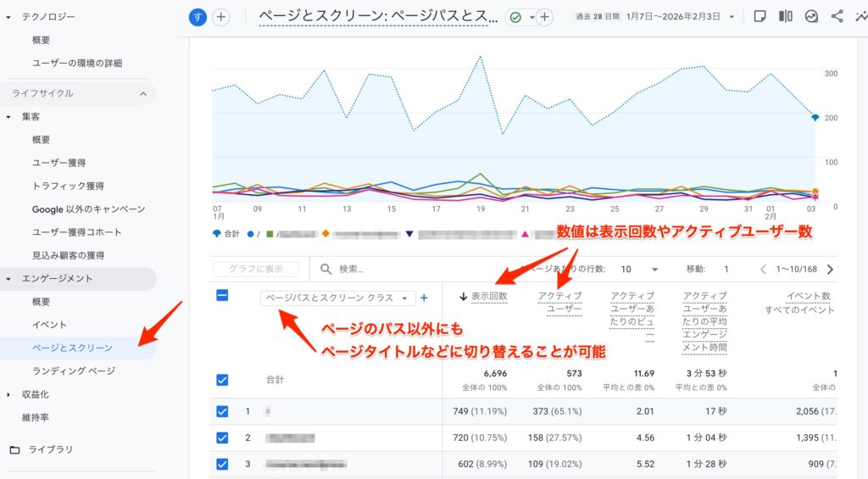
Task: Open the Insights icon in the toolbar
Action: point(811,16)
